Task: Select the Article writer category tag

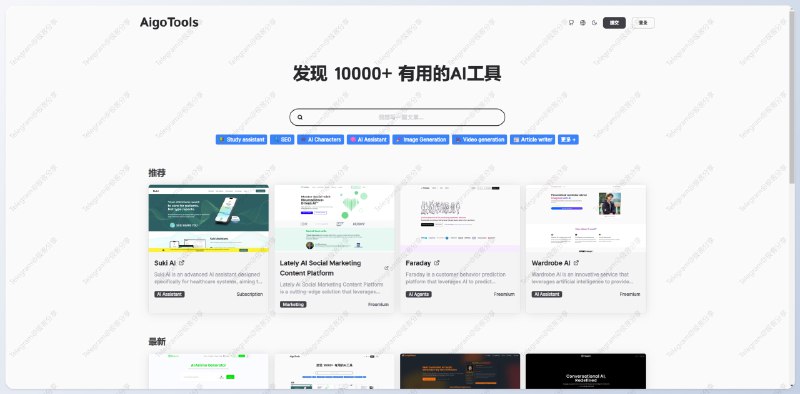Action: [x=533, y=139]
